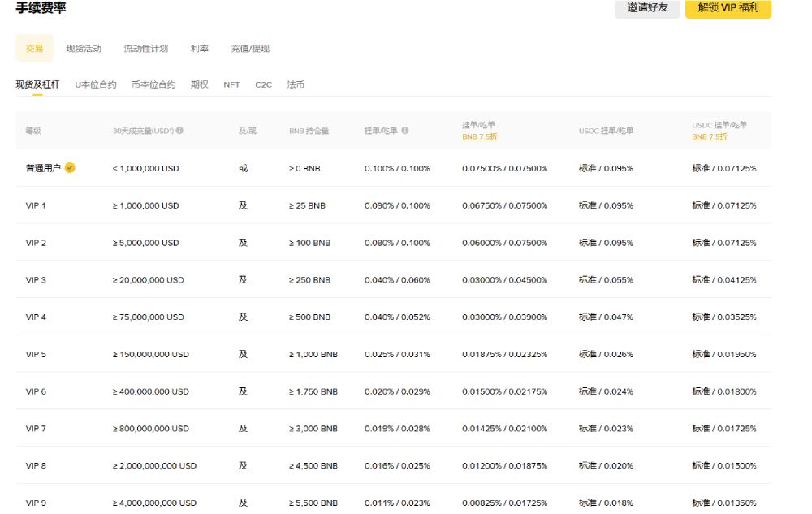Image resolution: width=812 pixels, height=514 pixels.
Task: Open the NFT fee tab
Action: click(x=231, y=84)
